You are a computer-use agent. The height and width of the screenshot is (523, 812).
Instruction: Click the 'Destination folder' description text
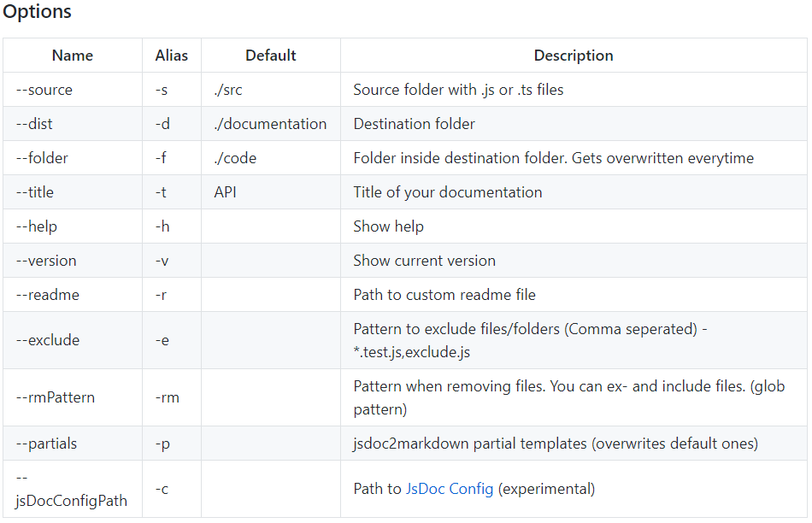pos(415,124)
